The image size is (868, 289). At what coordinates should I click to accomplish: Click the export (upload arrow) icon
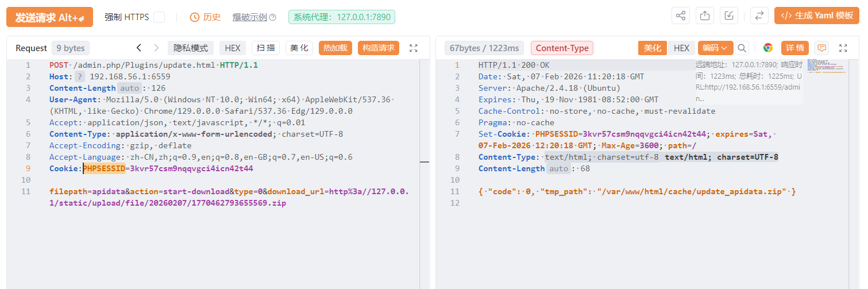[x=705, y=16]
